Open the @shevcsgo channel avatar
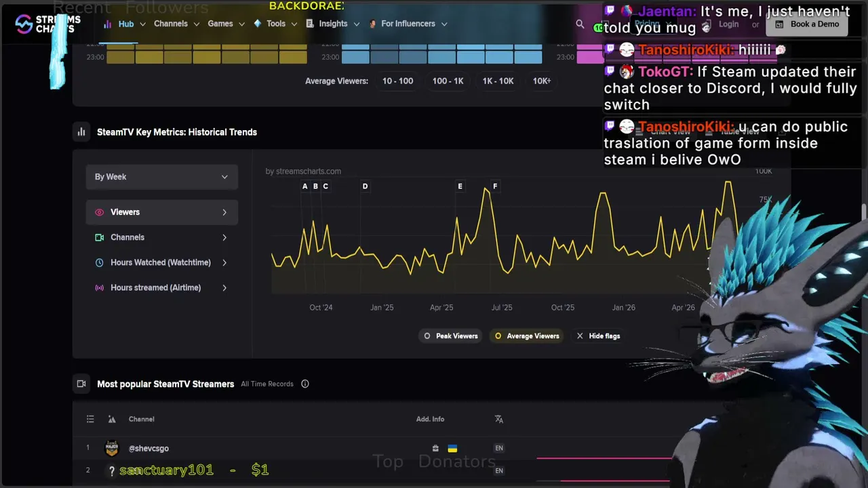868x488 pixels. click(112, 448)
